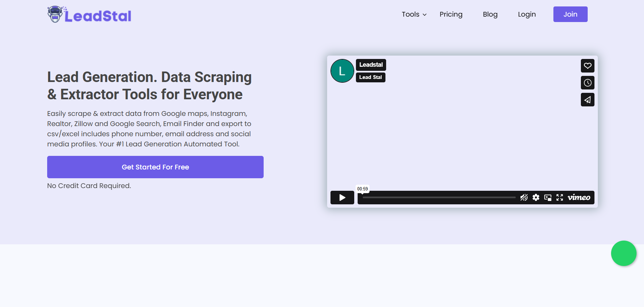Enable picture-in-picture mode
This screenshot has height=307, width=644.
pos(548,198)
